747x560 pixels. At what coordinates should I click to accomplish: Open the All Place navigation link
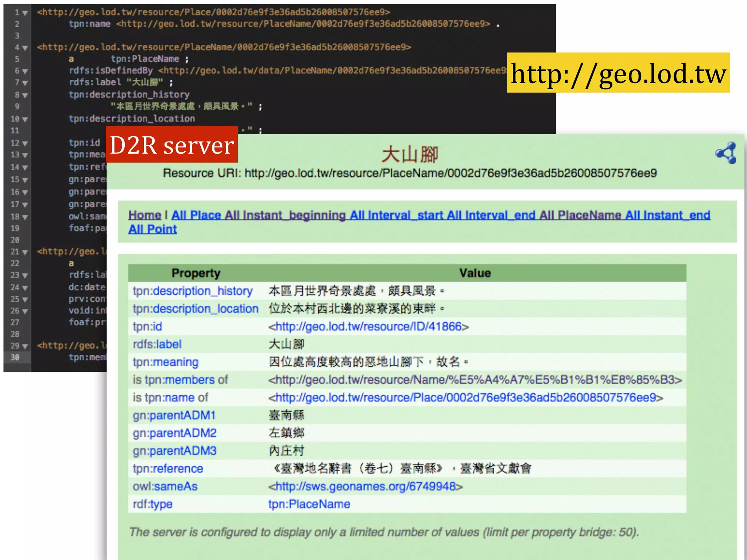point(196,215)
